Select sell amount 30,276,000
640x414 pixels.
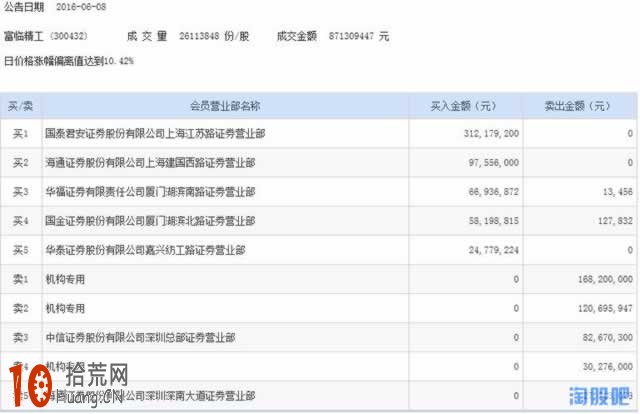(608, 367)
